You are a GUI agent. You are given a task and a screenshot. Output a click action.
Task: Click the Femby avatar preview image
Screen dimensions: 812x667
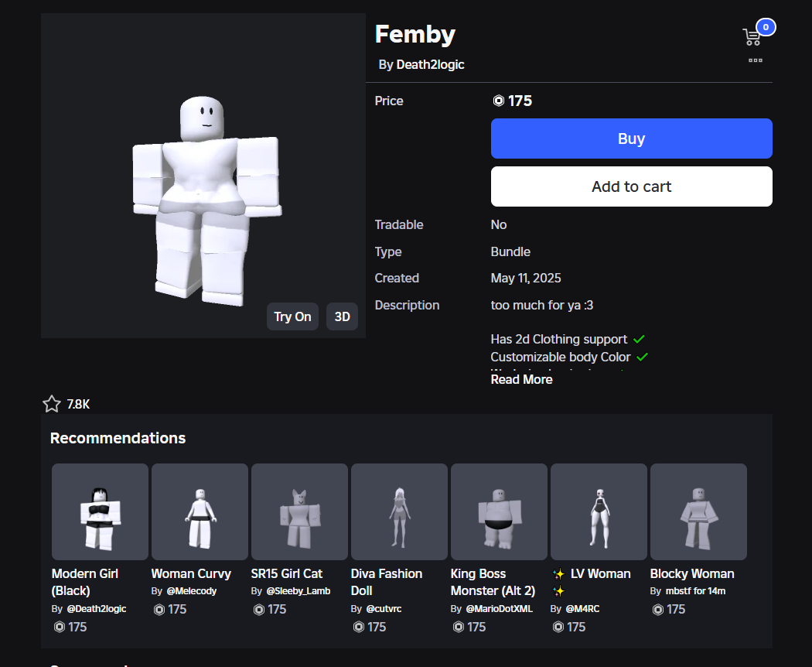[203, 176]
